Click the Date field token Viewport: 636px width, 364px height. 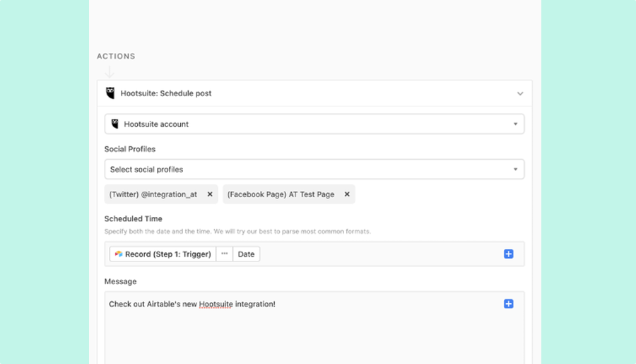[246, 254]
